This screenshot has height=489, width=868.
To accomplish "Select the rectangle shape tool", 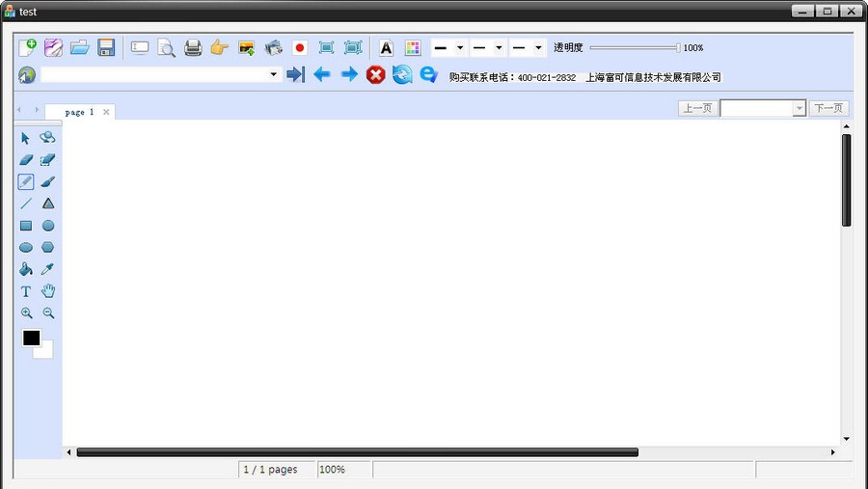I will coord(26,226).
